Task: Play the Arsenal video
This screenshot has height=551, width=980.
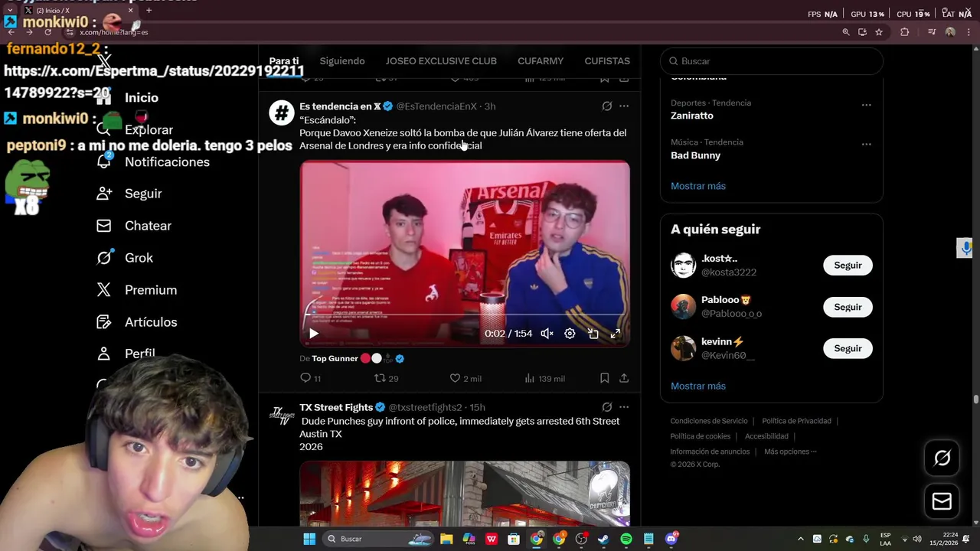Action: [313, 334]
